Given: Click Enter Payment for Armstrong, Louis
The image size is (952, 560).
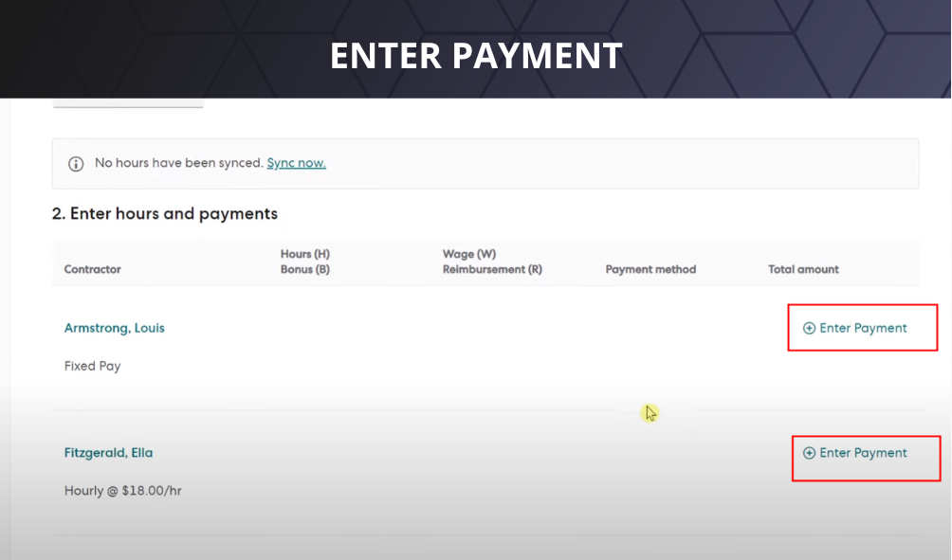Looking at the screenshot, I should [855, 328].
